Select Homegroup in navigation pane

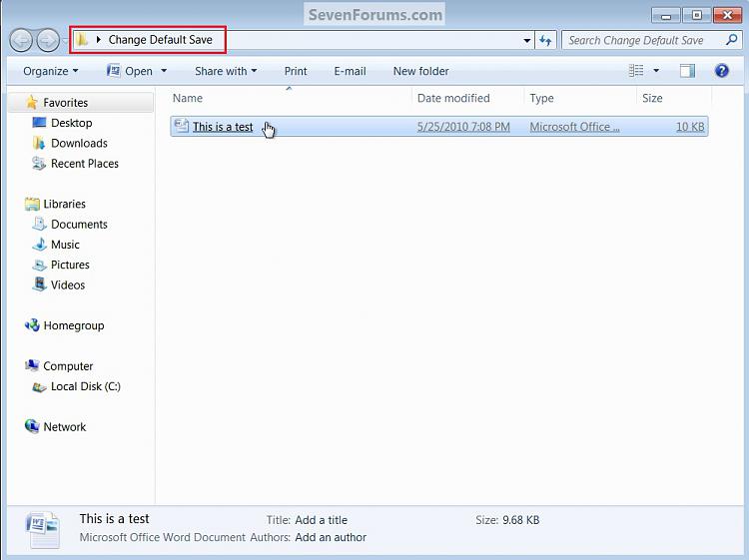click(74, 325)
